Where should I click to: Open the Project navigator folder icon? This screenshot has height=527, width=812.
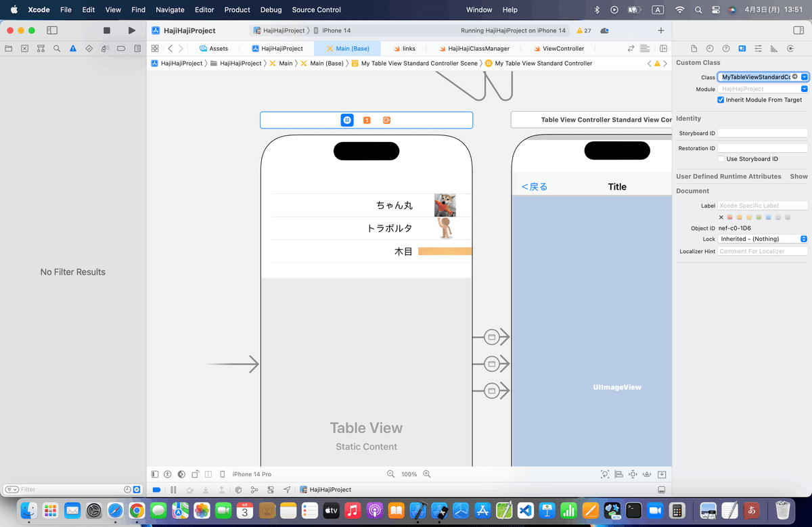(9, 49)
